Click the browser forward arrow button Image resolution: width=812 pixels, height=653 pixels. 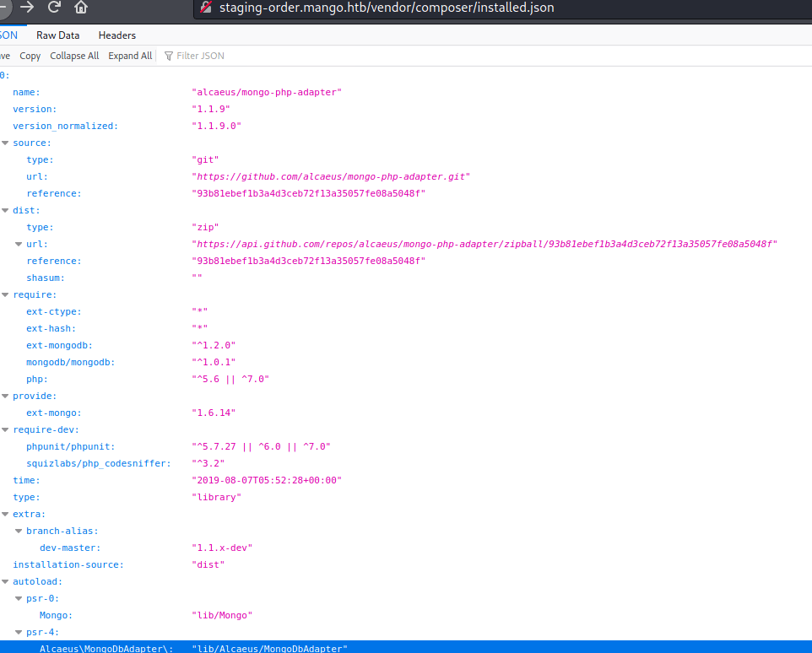(27, 8)
